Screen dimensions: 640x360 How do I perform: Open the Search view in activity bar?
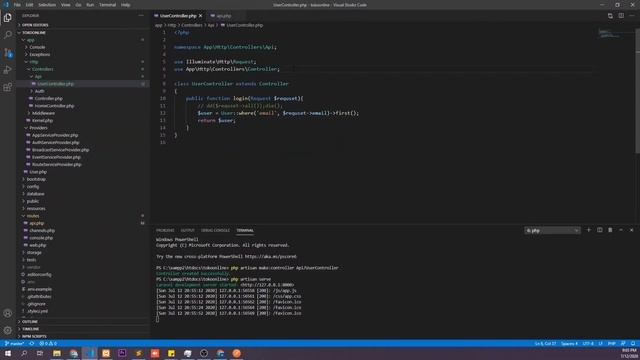point(8,35)
